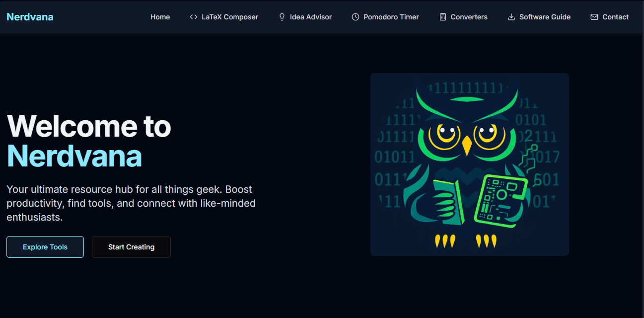The width and height of the screenshot is (644, 318).
Task: Open the Pomodoro Timer text link
Action: click(391, 17)
